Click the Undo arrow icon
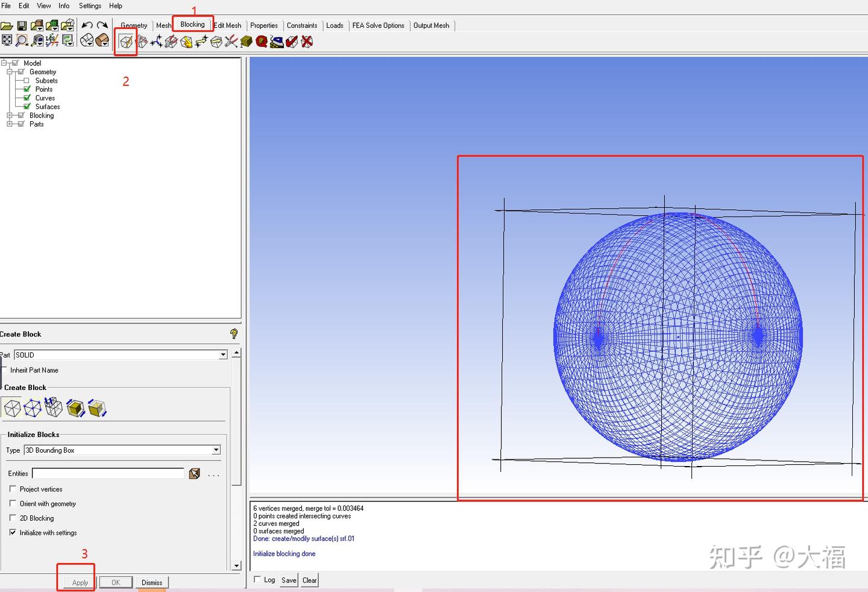 point(87,25)
